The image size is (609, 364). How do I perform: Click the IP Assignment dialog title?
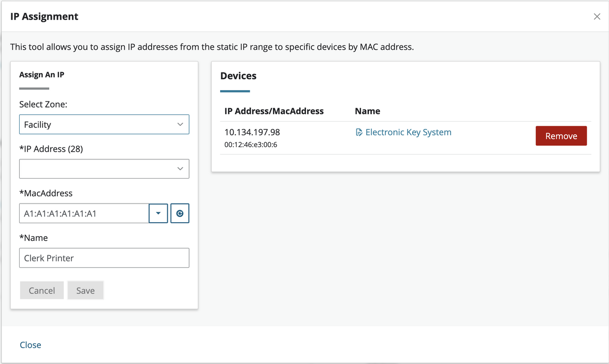(44, 16)
